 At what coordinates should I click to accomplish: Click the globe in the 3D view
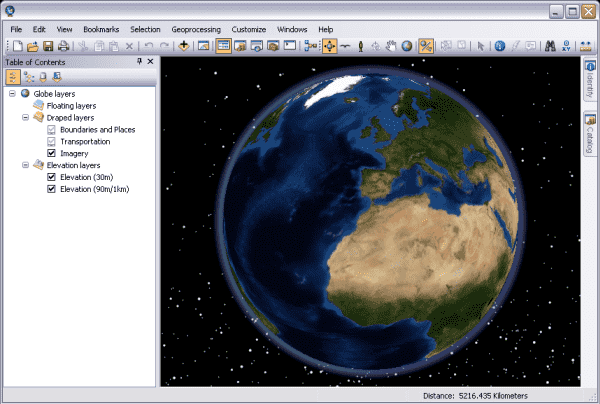click(370, 222)
